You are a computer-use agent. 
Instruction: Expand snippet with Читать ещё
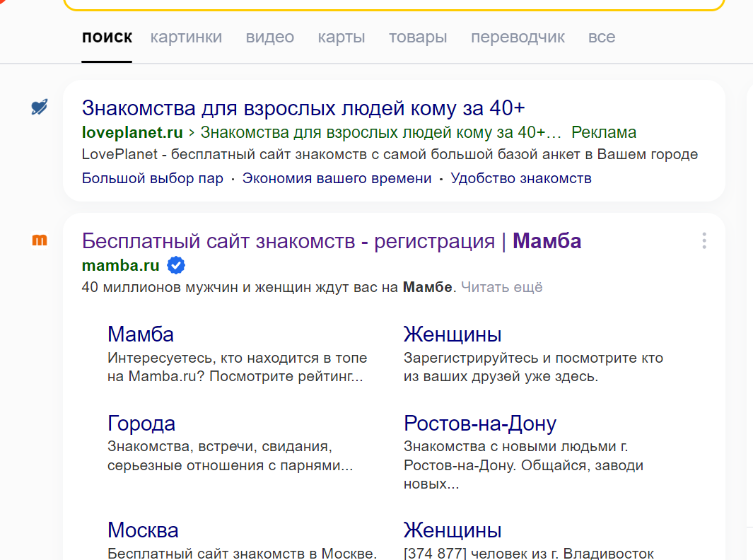pos(502,287)
